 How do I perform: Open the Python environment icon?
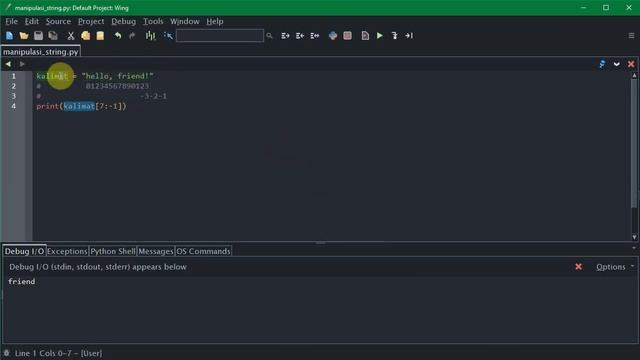(333, 36)
